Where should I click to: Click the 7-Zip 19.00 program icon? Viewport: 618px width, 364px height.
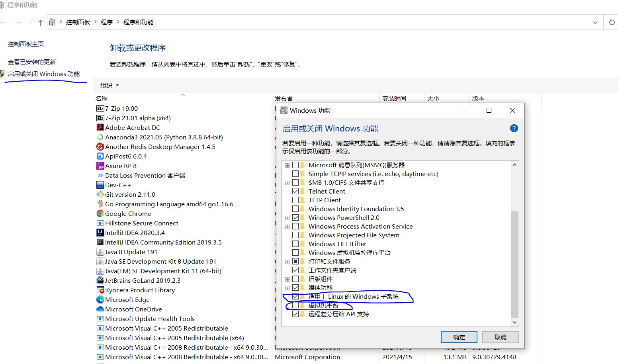(100, 108)
